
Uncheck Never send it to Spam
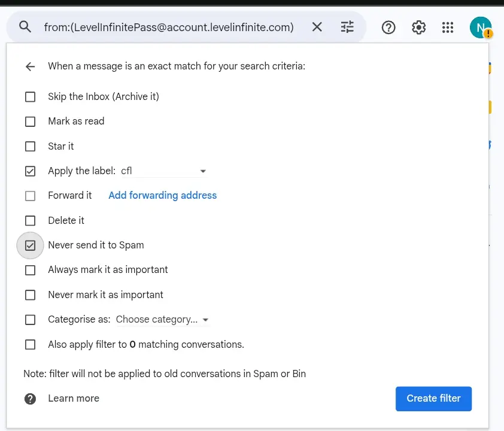pos(30,245)
